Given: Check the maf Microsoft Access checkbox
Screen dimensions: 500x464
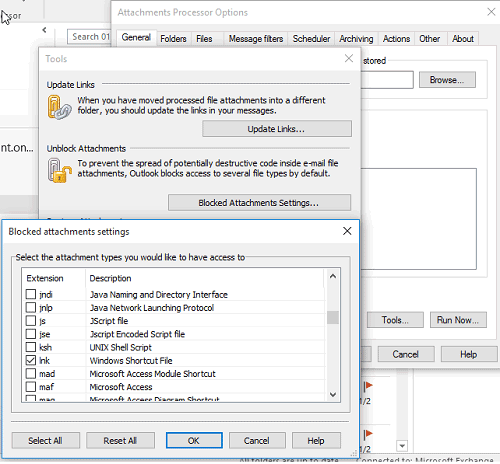Looking at the screenshot, I should pos(31,387).
